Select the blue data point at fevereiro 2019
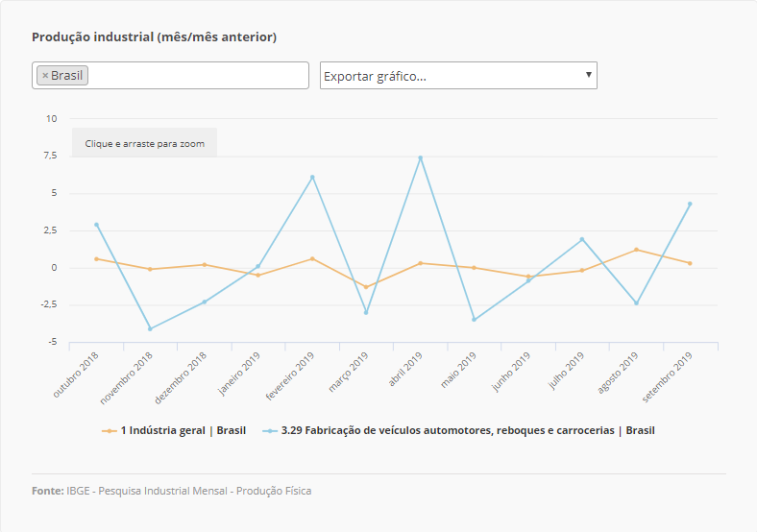The image size is (757, 532). [x=312, y=178]
